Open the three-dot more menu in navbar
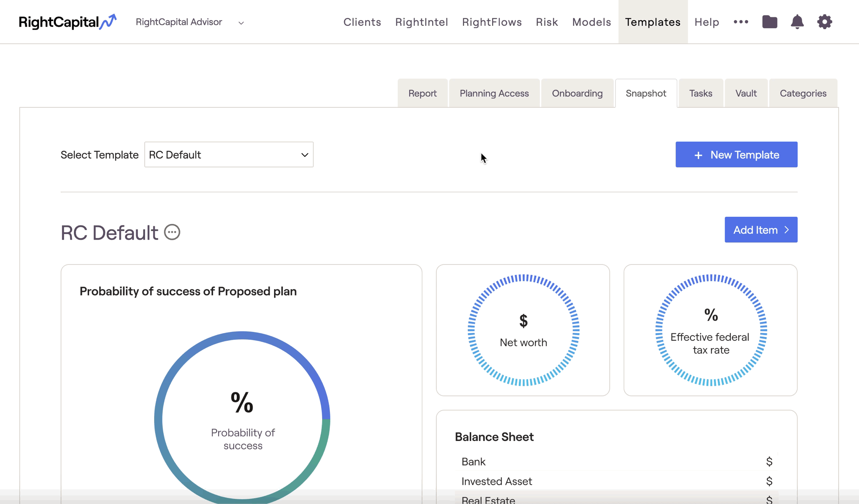This screenshot has width=859, height=504. coord(741,22)
